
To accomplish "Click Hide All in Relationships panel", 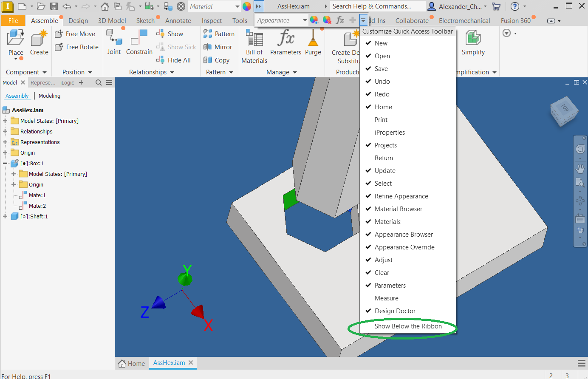I will (174, 60).
